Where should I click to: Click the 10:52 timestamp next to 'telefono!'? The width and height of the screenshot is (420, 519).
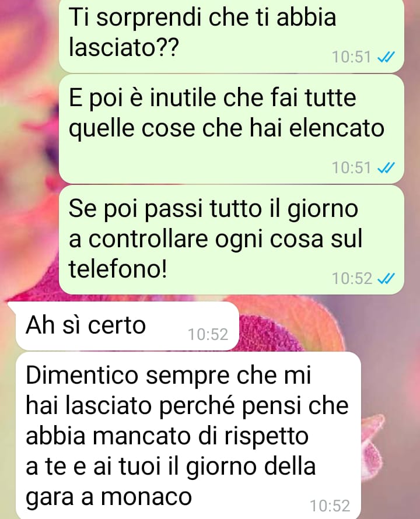pos(351,279)
